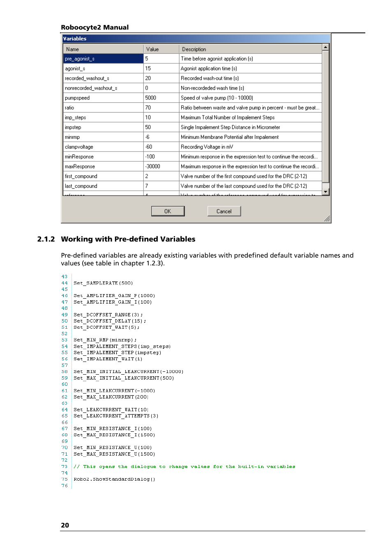Click the Name column header
The height and width of the screenshot is (555, 392).
pyautogui.click(x=103, y=49)
